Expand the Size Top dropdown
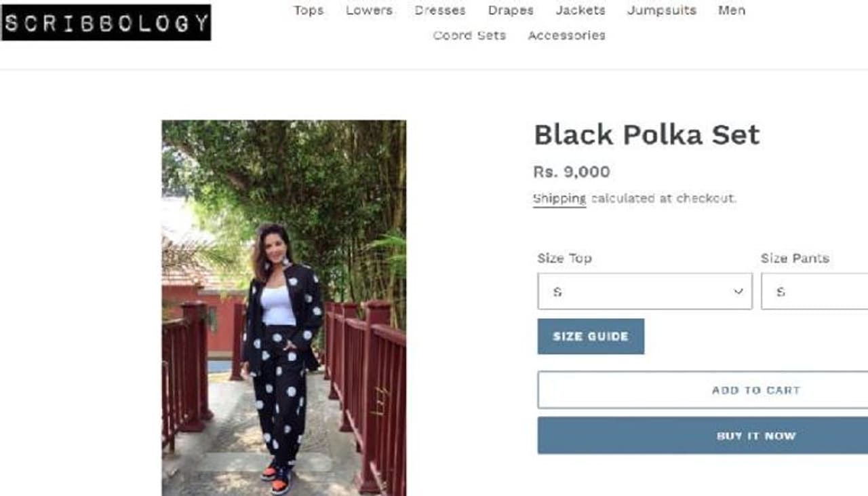868x496 pixels. [x=644, y=291]
